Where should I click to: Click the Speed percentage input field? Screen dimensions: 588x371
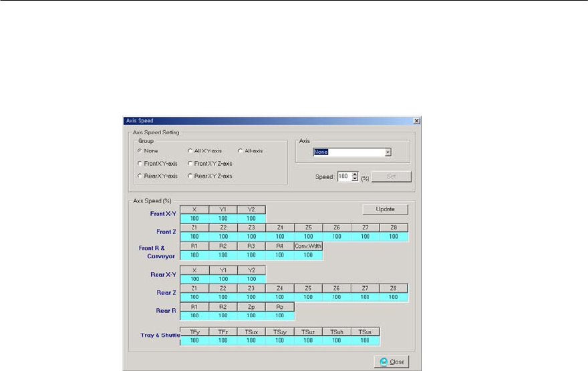click(344, 176)
